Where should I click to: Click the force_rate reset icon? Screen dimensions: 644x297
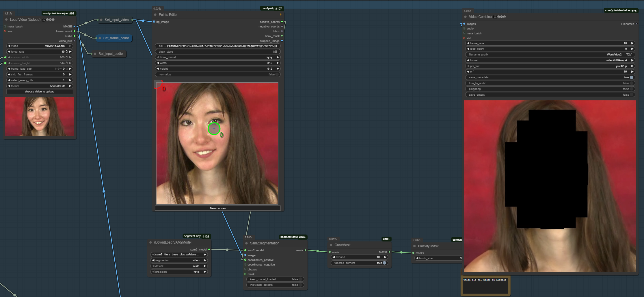[x=67, y=52]
